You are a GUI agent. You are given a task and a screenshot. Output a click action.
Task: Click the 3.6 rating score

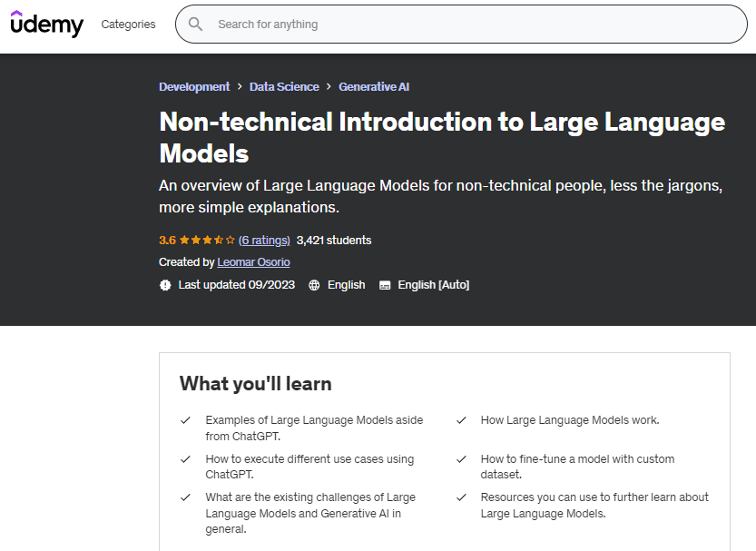click(x=167, y=241)
